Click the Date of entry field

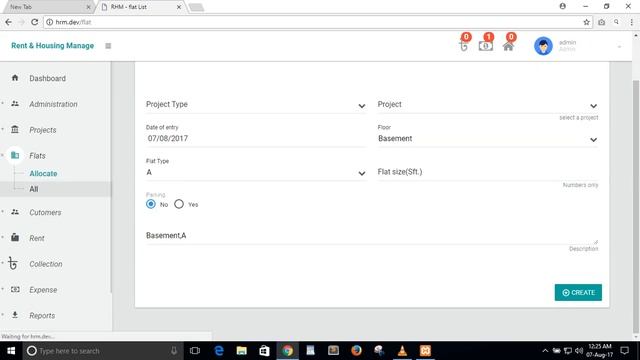256,138
